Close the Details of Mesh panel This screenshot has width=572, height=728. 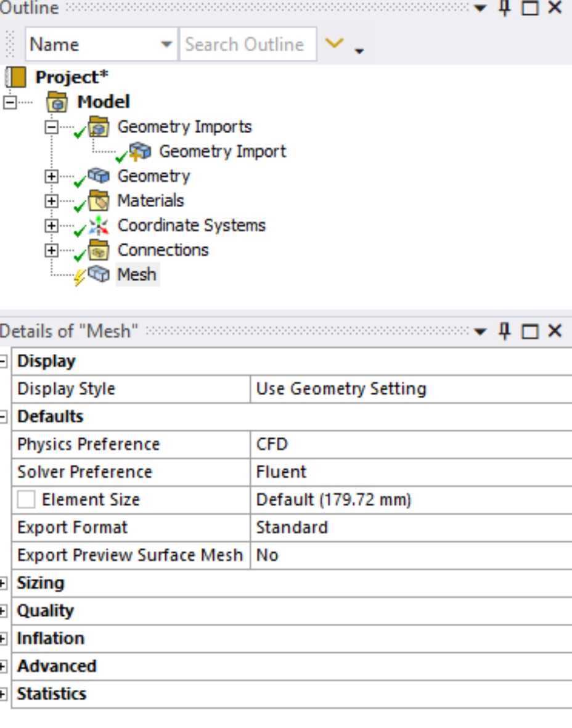tap(555, 330)
